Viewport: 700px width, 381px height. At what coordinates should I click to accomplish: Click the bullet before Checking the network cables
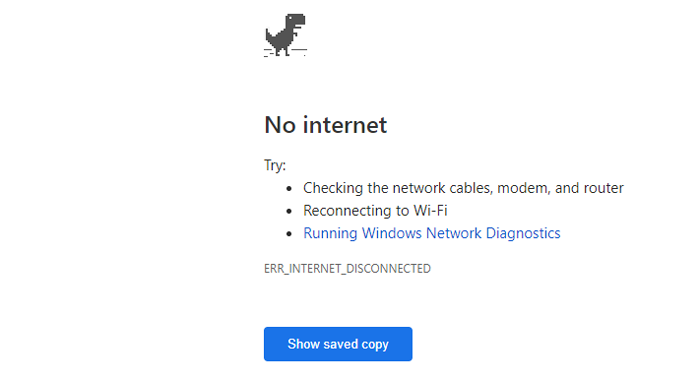click(x=289, y=188)
